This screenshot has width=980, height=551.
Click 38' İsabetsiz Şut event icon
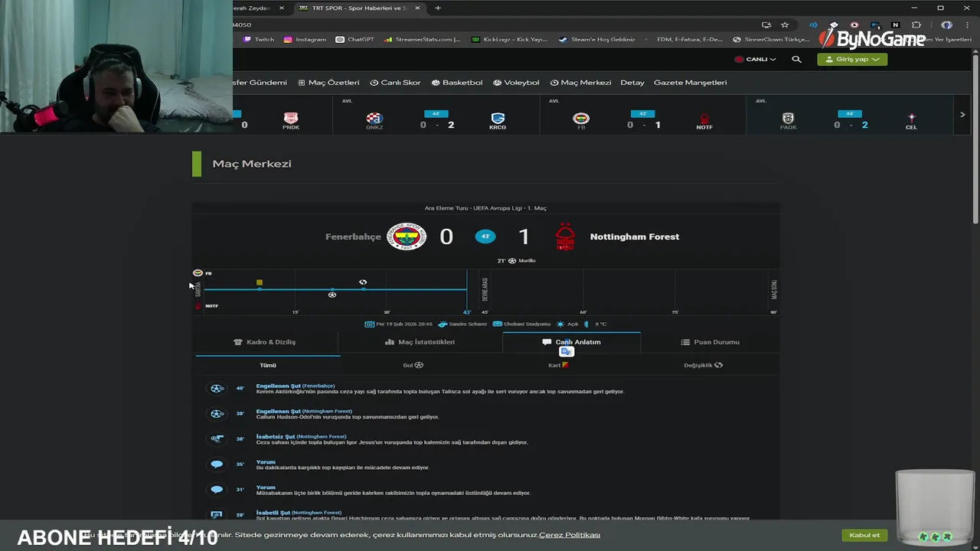tap(217, 439)
